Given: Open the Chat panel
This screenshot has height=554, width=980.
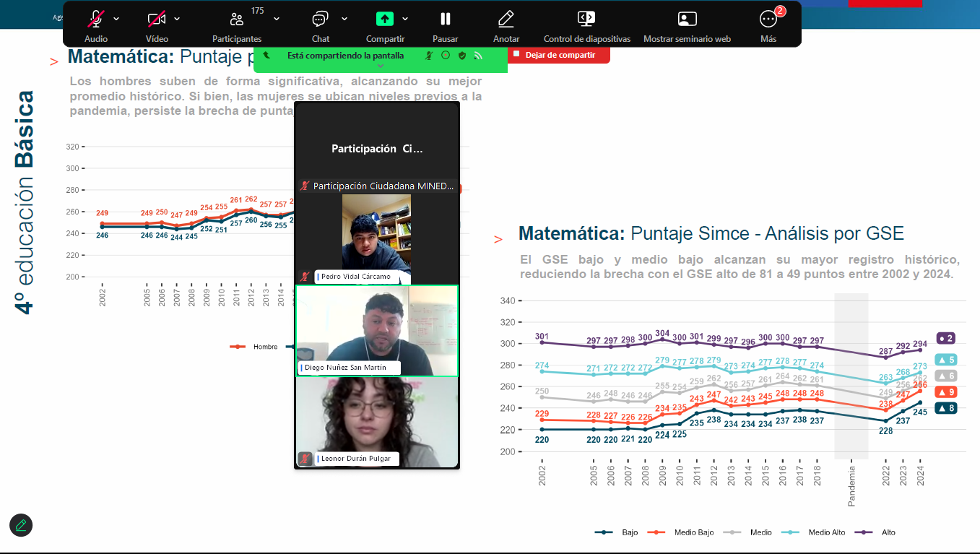Looking at the screenshot, I should point(320,20).
